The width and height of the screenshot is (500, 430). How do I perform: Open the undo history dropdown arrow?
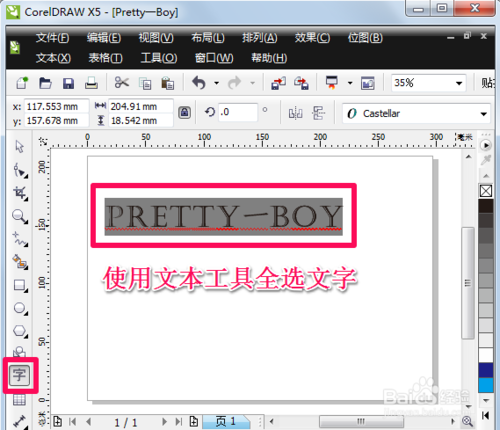coord(216,83)
